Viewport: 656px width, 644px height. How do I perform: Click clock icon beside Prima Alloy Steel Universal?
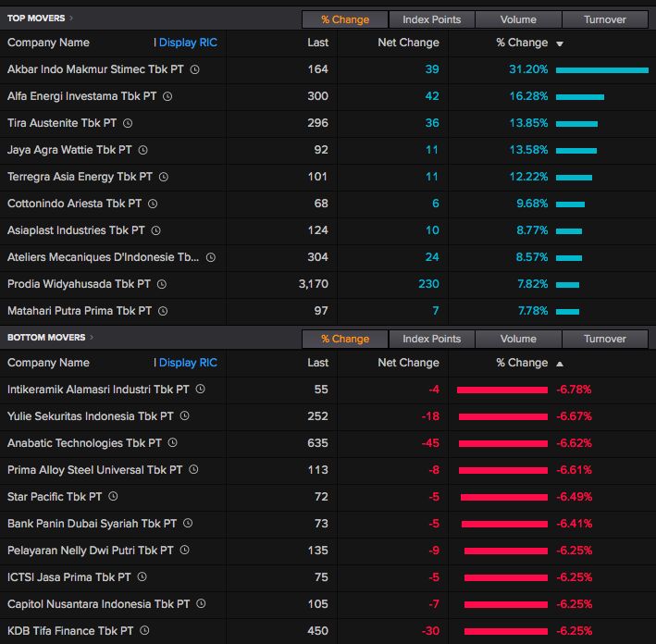[193, 469]
